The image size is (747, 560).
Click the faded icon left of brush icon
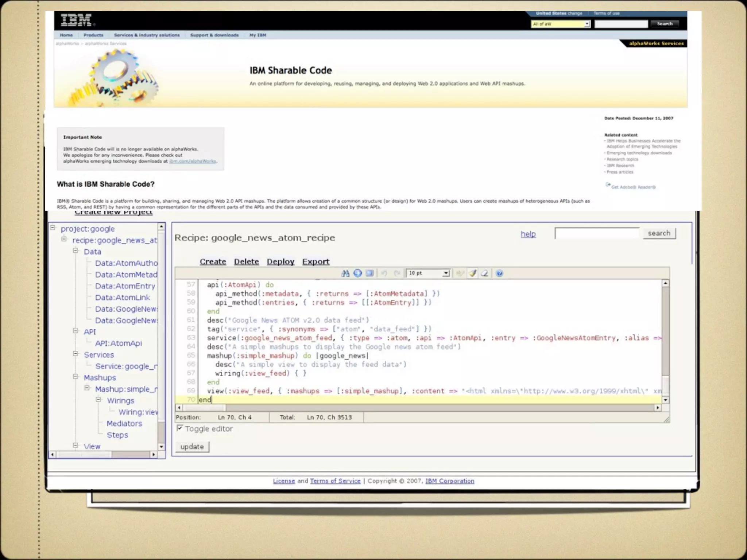pyautogui.click(x=460, y=273)
